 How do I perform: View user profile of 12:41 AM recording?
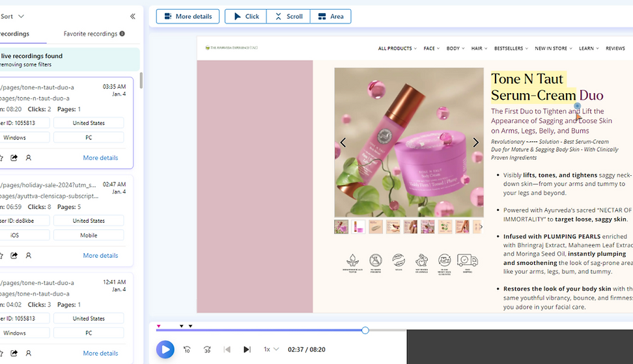tap(29, 353)
